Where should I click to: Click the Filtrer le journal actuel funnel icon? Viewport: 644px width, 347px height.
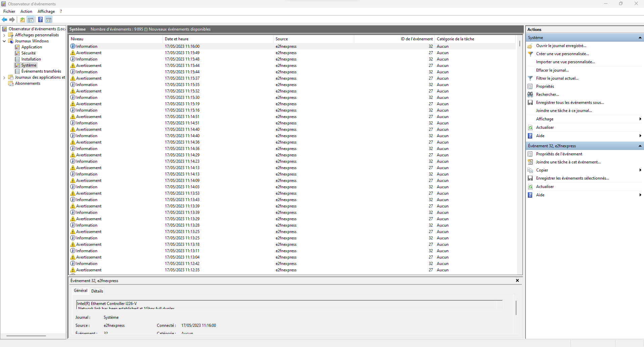point(530,78)
